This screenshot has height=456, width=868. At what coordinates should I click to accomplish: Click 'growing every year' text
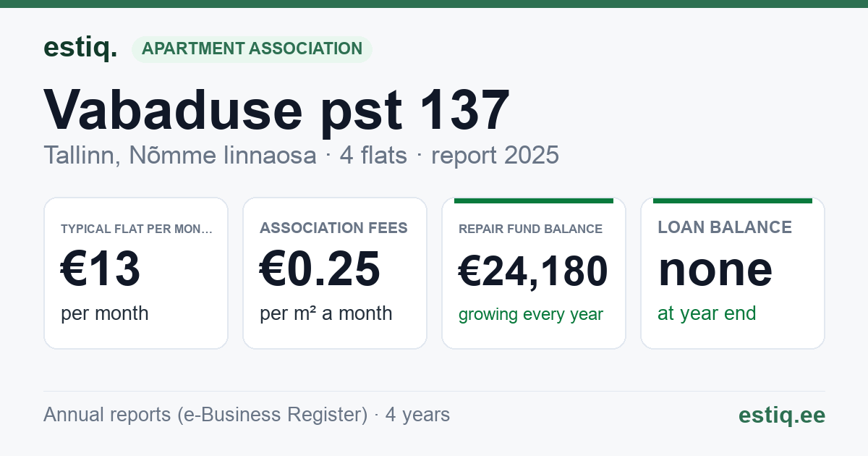[x=531, y=315]
